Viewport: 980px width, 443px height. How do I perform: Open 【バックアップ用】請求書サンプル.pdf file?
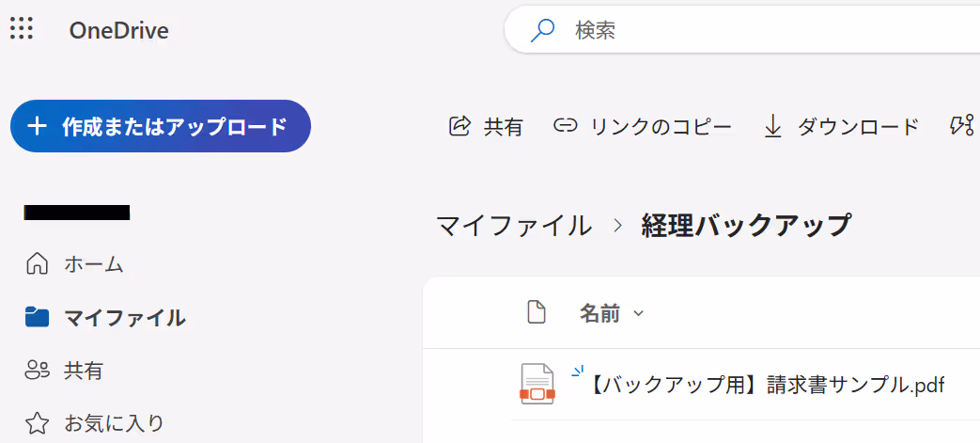pyautogui.click(x=767, y=386)
